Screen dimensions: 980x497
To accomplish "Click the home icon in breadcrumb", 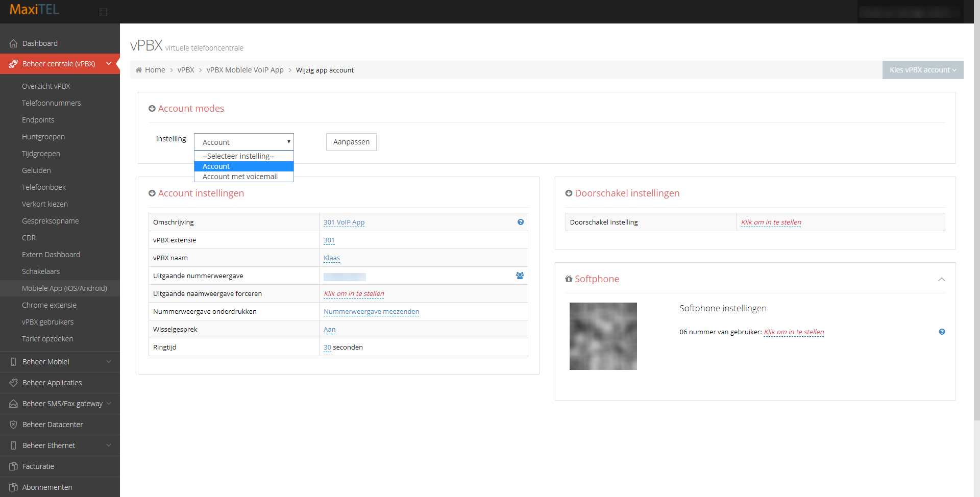I will coord(139,70).
